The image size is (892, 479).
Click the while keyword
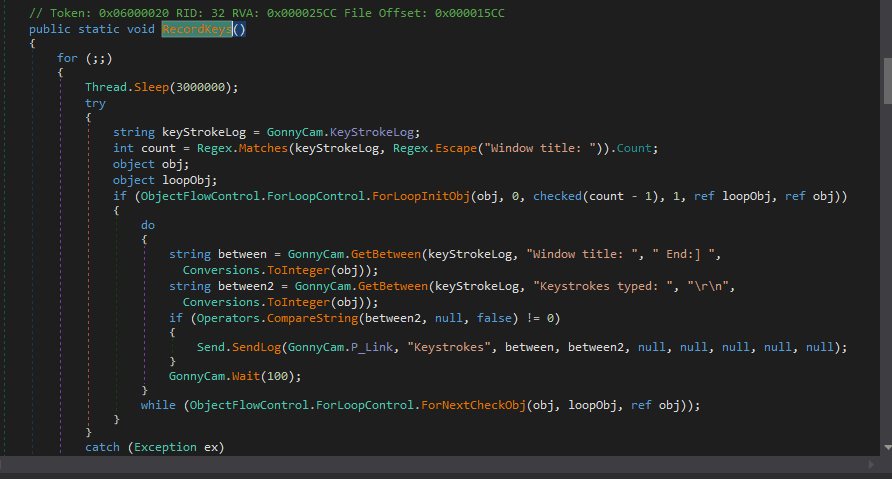pos(158,405)
